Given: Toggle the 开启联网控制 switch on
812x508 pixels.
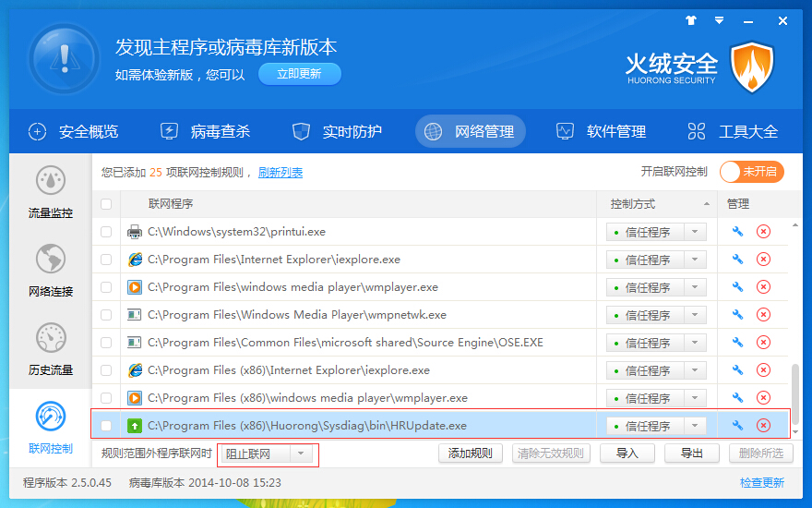Looking at the screenshot, I should click(x=751, y=172).
